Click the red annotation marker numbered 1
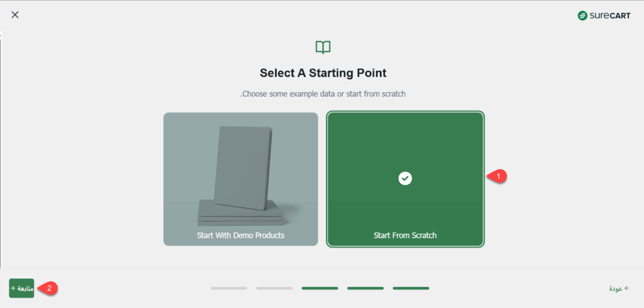The image size is (644, 308). pos(498,177)
